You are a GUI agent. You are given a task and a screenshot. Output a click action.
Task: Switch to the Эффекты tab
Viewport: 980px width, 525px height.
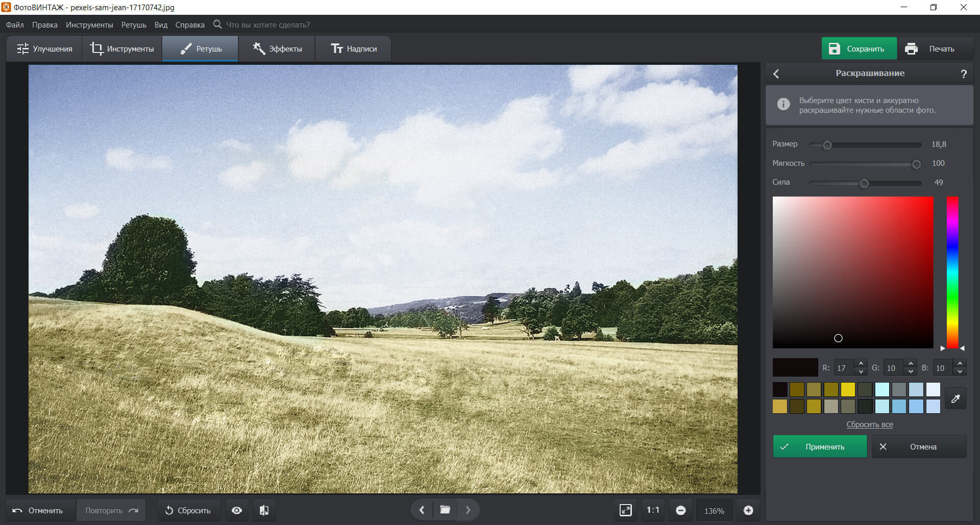click(277, 49)
